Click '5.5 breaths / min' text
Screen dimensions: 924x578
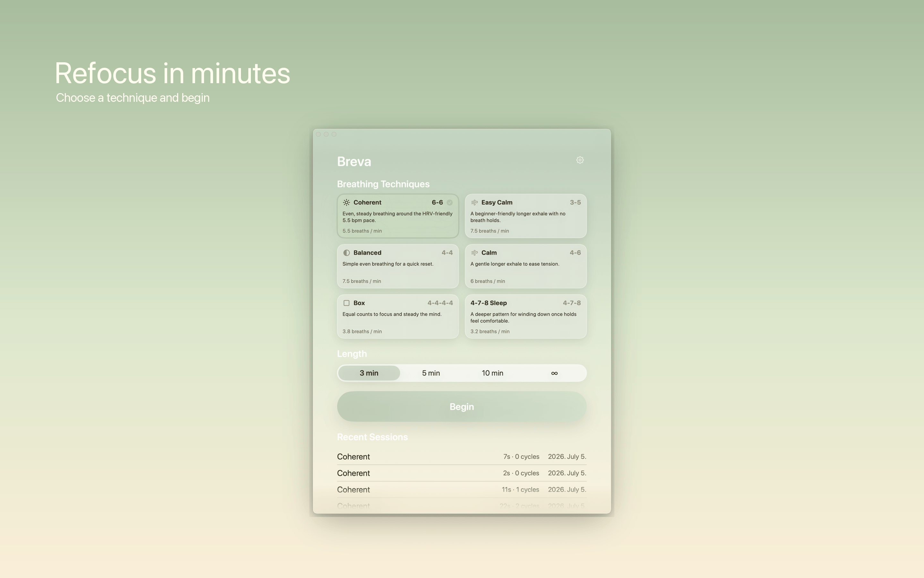(362, 231)
